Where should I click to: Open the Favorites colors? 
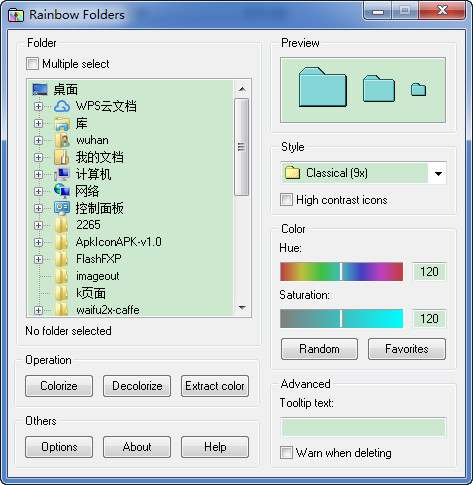click(407, 349)
